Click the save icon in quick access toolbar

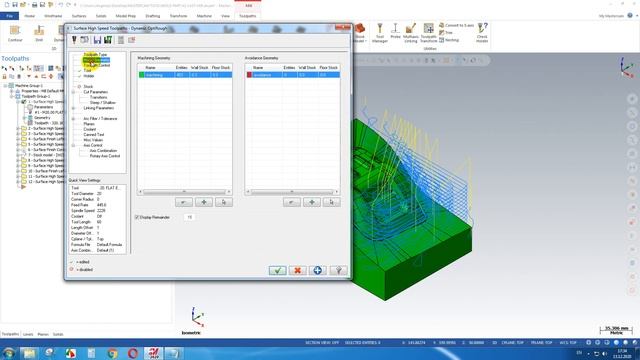pos(15,4)
